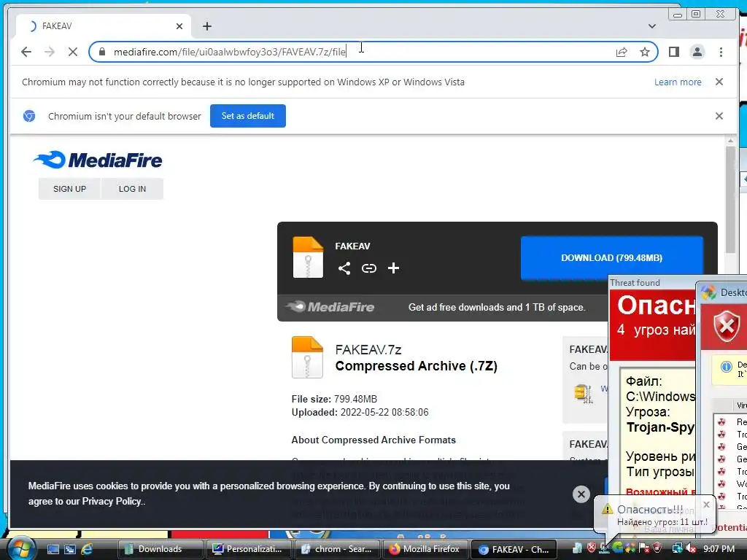Image resolution: width=747 pixels, height=560 pixels.
Task: Click the scroll up arrow of page
Action: pos(730,141)
